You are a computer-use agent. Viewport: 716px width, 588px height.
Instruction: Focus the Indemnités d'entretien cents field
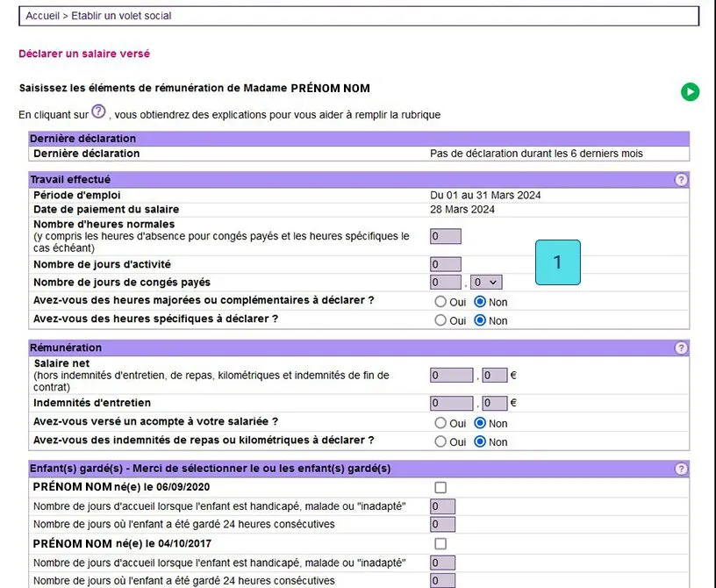pos(495,403)
